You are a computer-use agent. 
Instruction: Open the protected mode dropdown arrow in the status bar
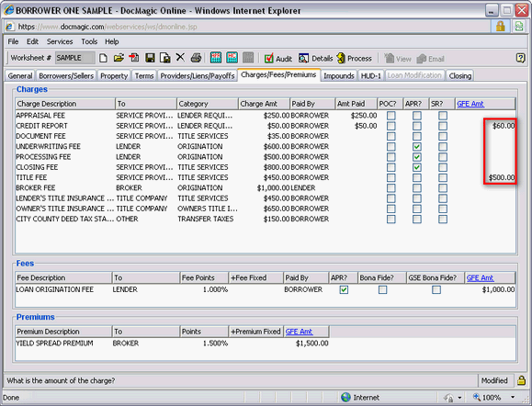coord(459,397)
